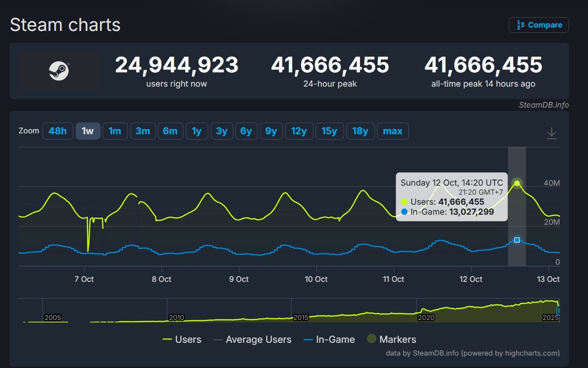This screenshot has height=368, width=588.
Task: Toggle the Average Users series off
Action: tap(258, 339)
